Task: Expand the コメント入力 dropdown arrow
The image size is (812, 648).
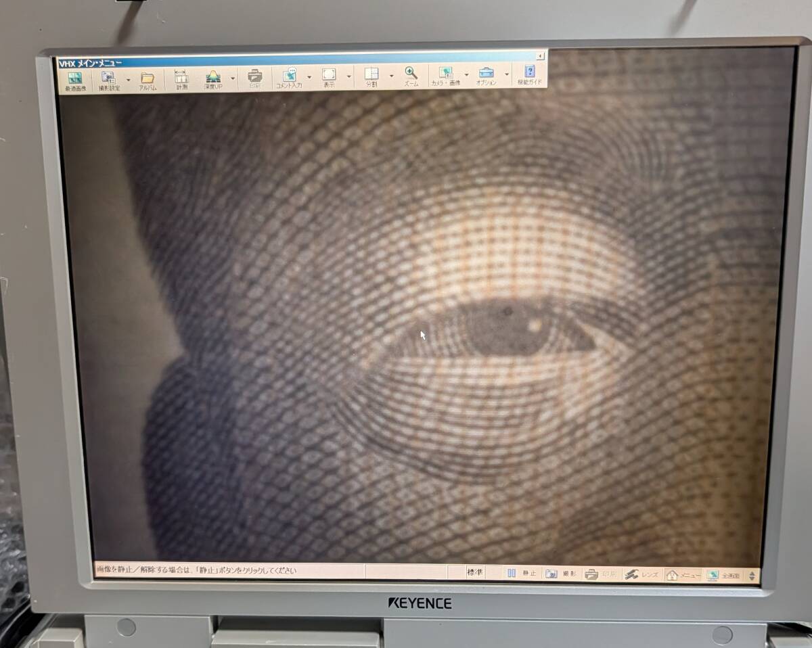Action: pyautogui.click(x=309, y=77)
